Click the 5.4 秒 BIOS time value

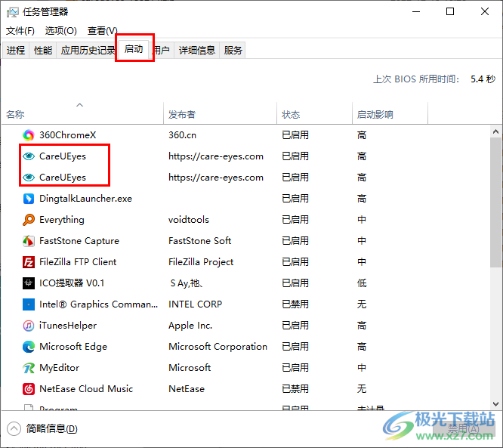483,79
